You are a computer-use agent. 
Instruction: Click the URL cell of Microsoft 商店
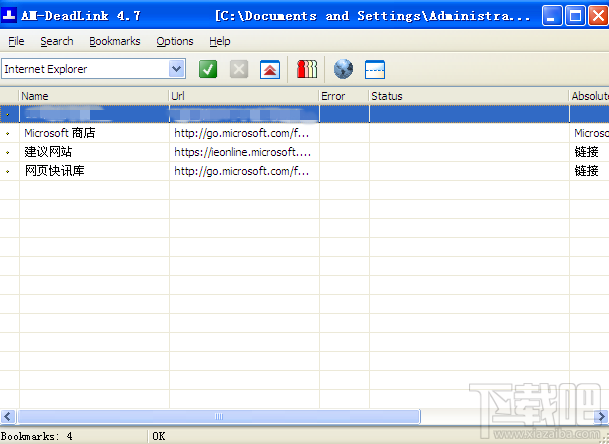coord(244,133)
